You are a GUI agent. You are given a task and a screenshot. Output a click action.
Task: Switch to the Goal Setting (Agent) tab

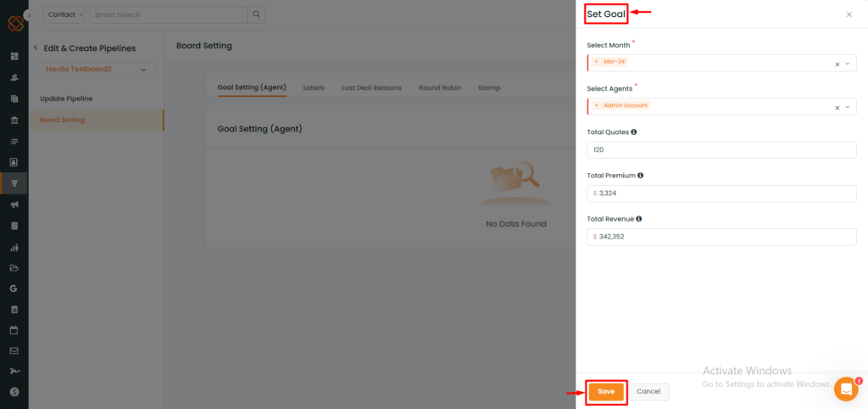click(x=252, y=87)
